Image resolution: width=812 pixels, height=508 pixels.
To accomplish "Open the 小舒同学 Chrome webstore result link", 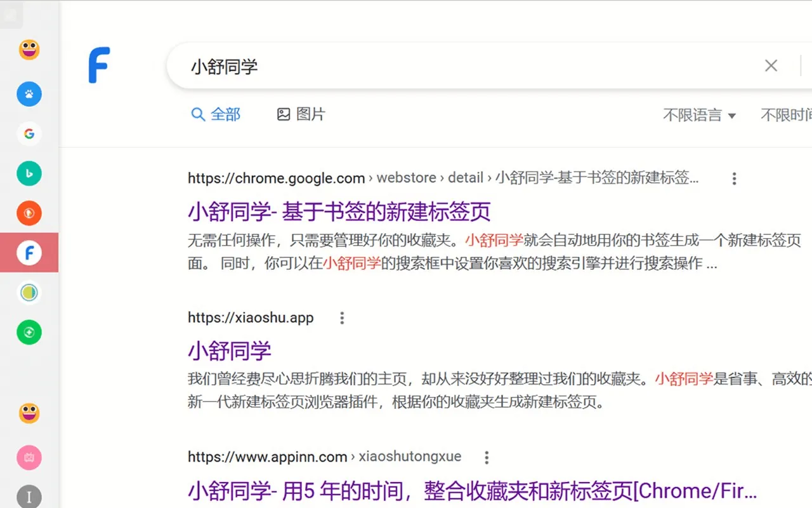I will pyautogui.click(x=339, y=210).
